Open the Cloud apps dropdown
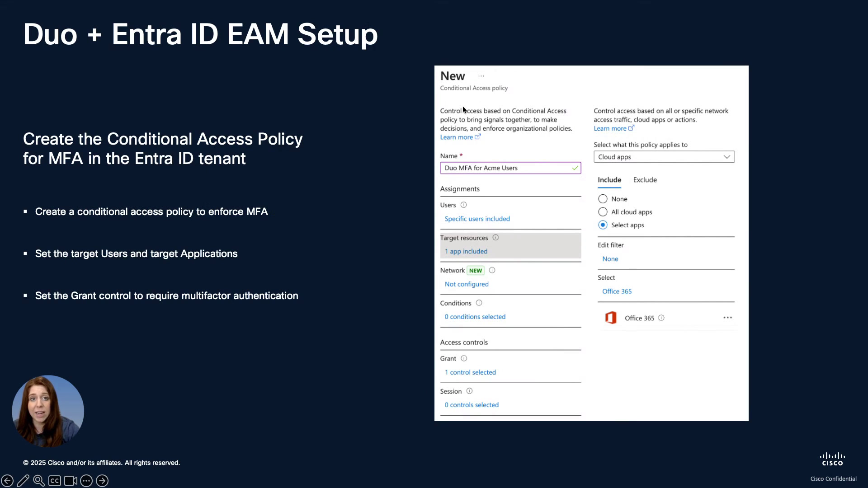 (x=664, y=157)
